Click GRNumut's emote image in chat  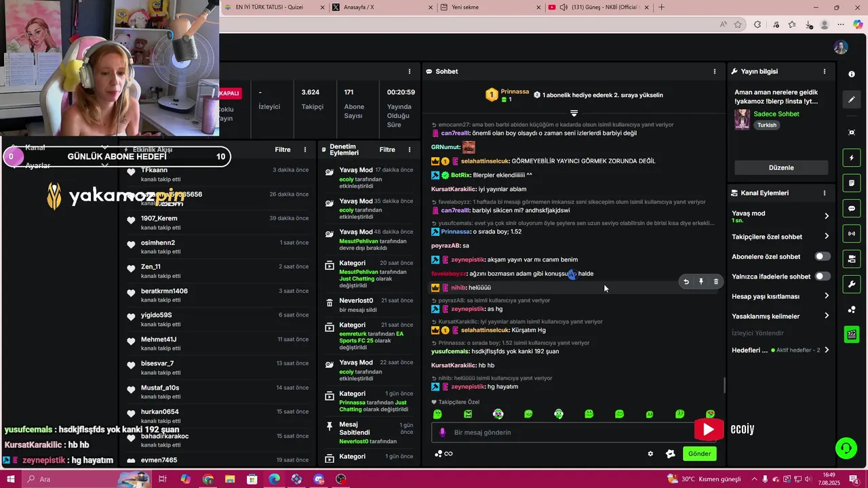click(x=469, y=147)
